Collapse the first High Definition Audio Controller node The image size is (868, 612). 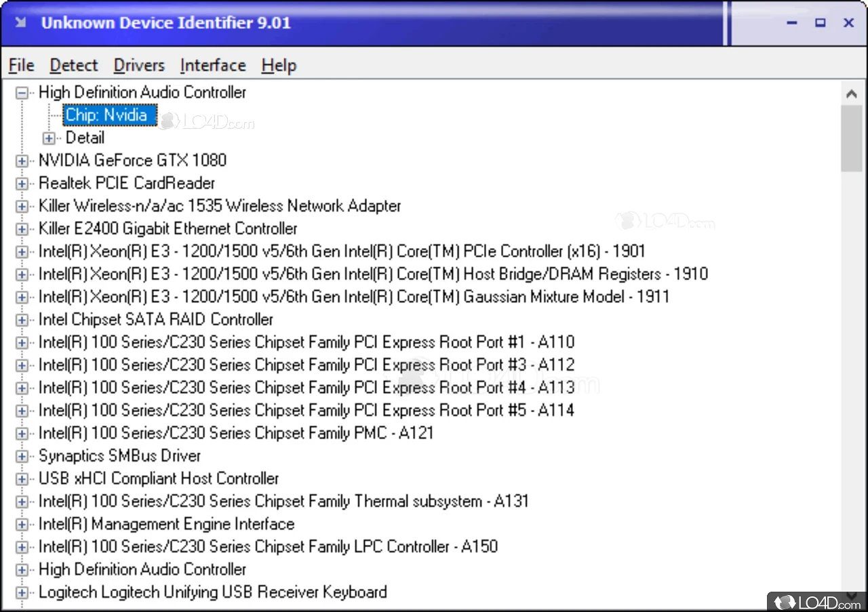click(x=22, y=93)
